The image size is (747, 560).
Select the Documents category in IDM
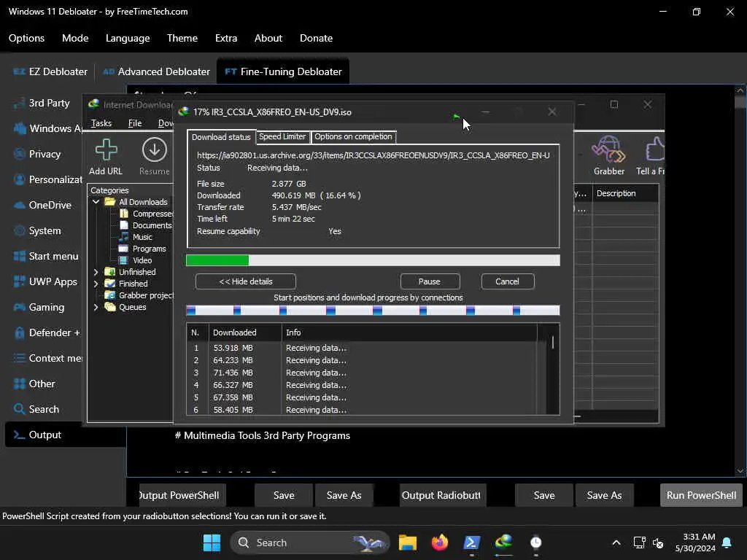click(146, 225)
